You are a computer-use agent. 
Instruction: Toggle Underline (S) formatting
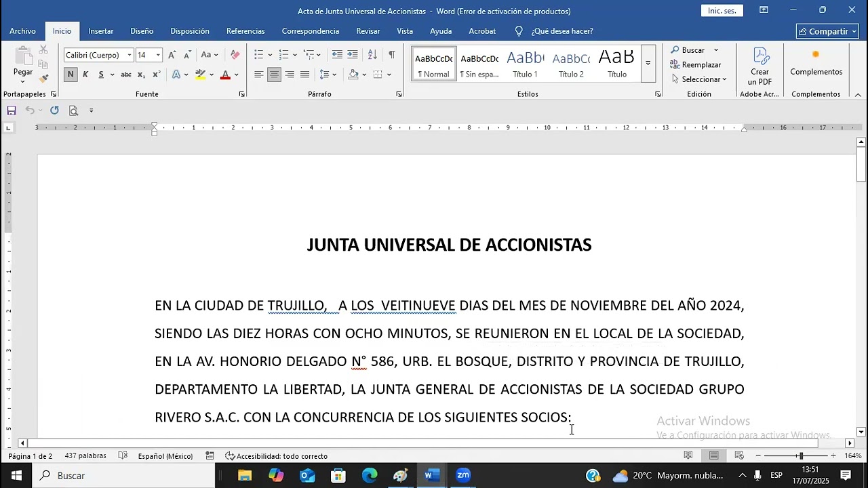[x=101, y=75]
